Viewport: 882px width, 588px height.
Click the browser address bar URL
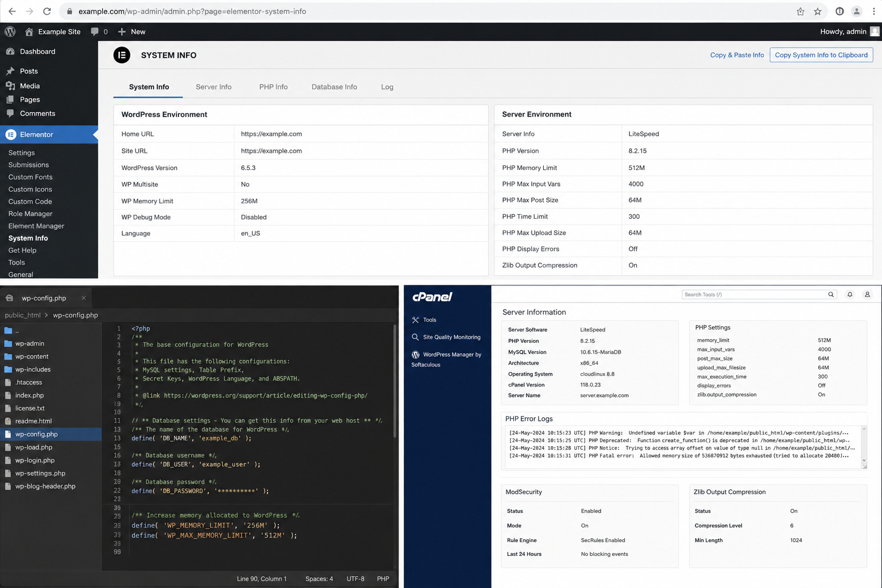pyautogui.click(x=192, y=11)
